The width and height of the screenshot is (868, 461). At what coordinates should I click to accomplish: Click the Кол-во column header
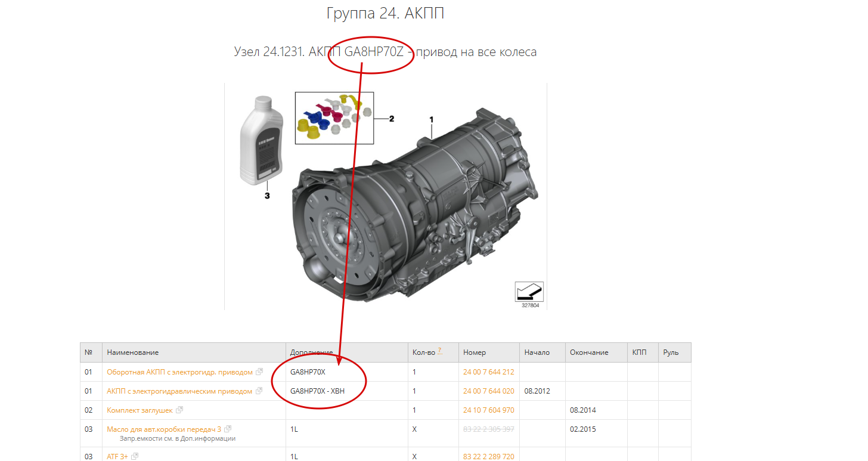point(433,352)
